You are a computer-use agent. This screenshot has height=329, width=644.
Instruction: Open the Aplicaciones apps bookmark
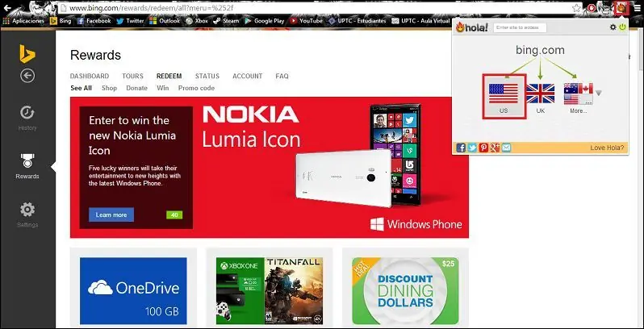(x=23, y=20)
